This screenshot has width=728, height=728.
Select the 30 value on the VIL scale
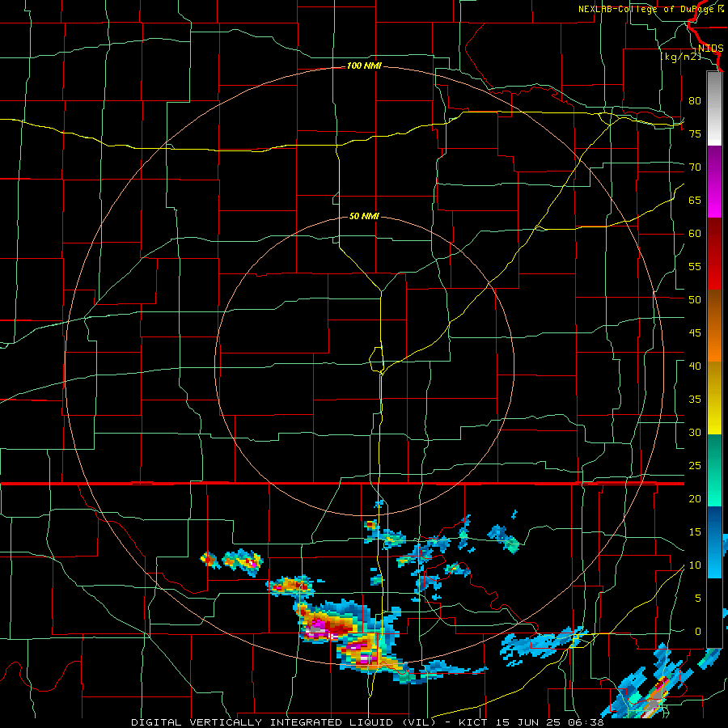coord(695,433)
